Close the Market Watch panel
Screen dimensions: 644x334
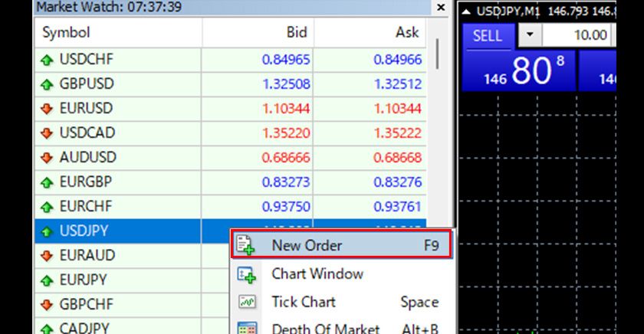(x=440, y=8)
